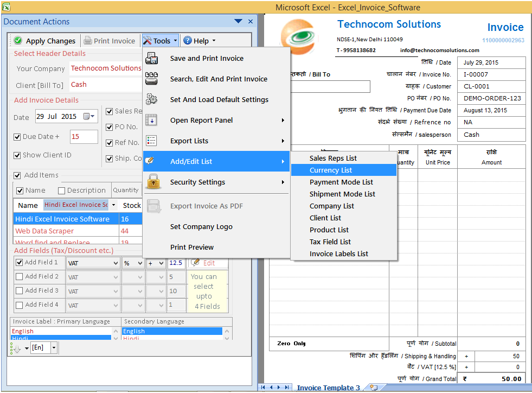This screenshot has width=532, height=393.
Task: Click the Open Report Panel icon
Action: 152,120
